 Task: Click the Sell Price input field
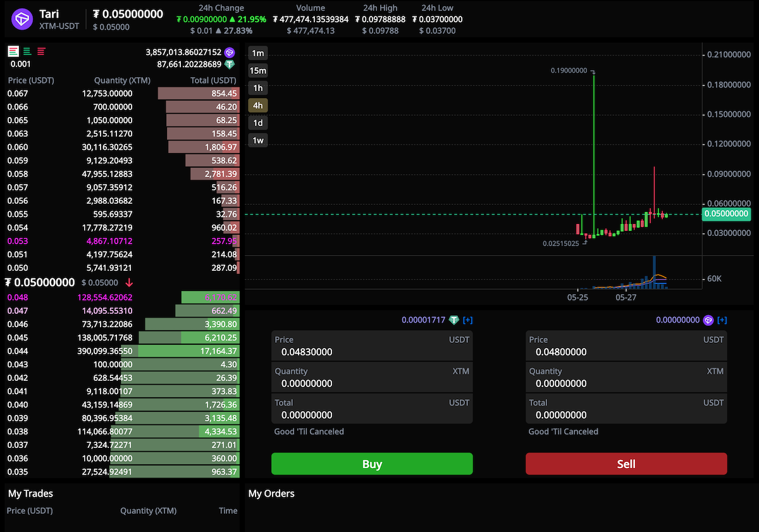coord(626,346)
